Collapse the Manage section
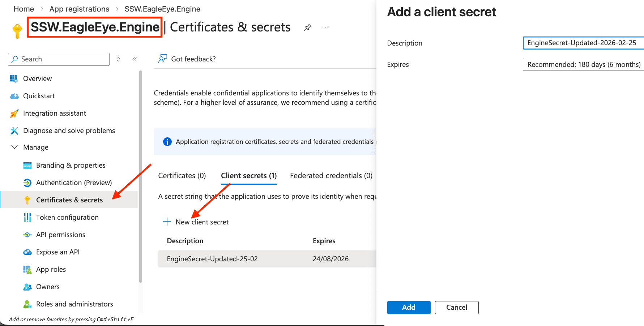 click(14, 147)
